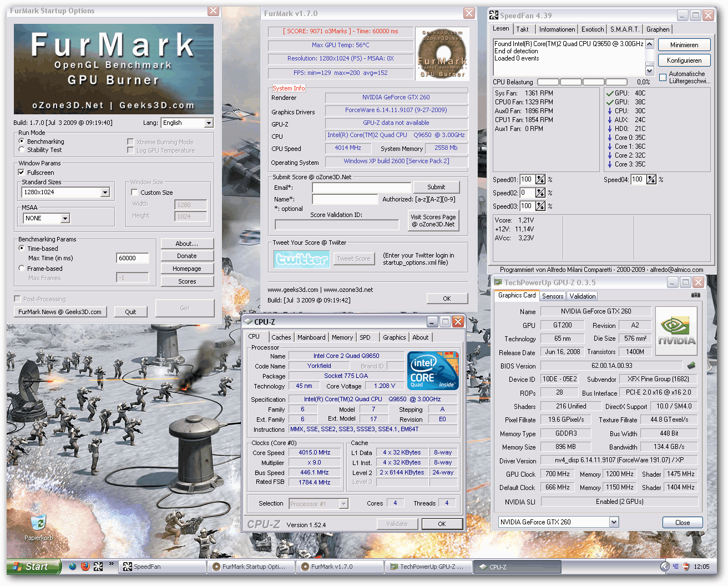This screenshot has width=728, height=586.
Task: Select the Benchmarking run mode radio button
Action: (22, 142)
